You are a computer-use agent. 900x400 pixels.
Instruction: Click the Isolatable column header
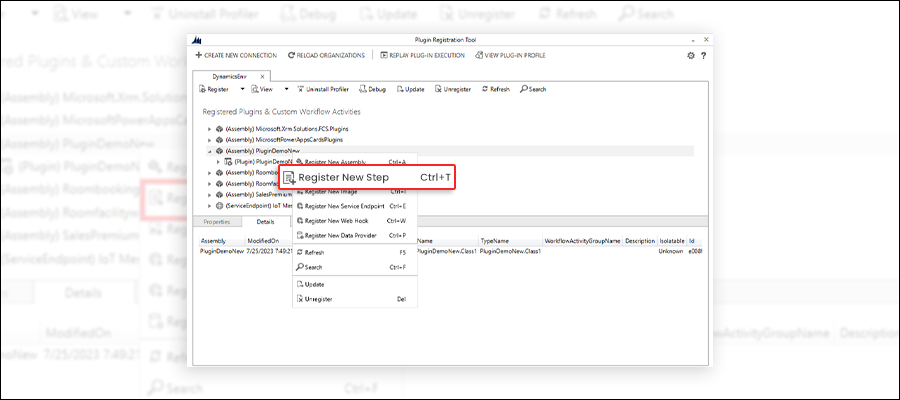point(672,241)
